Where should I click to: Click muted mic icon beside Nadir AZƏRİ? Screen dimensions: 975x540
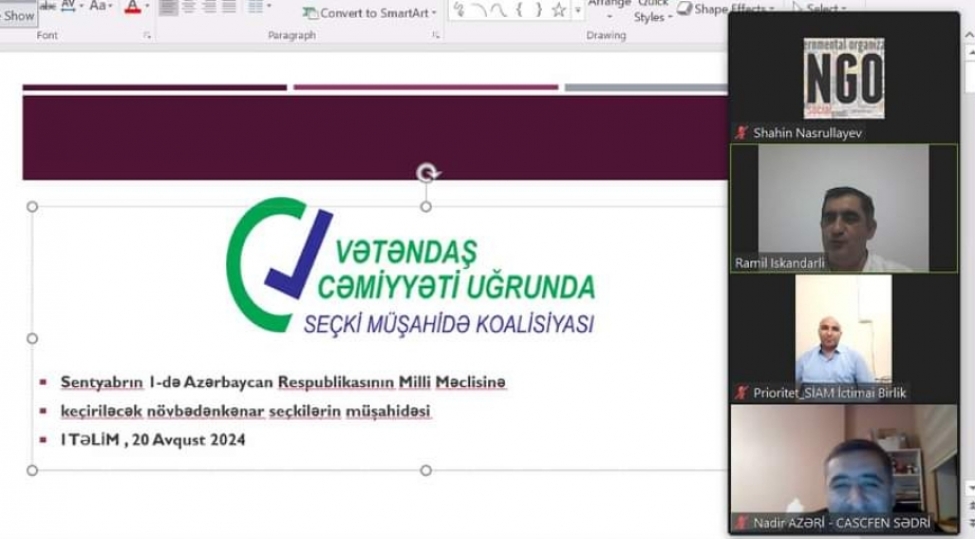click(741, 523)
